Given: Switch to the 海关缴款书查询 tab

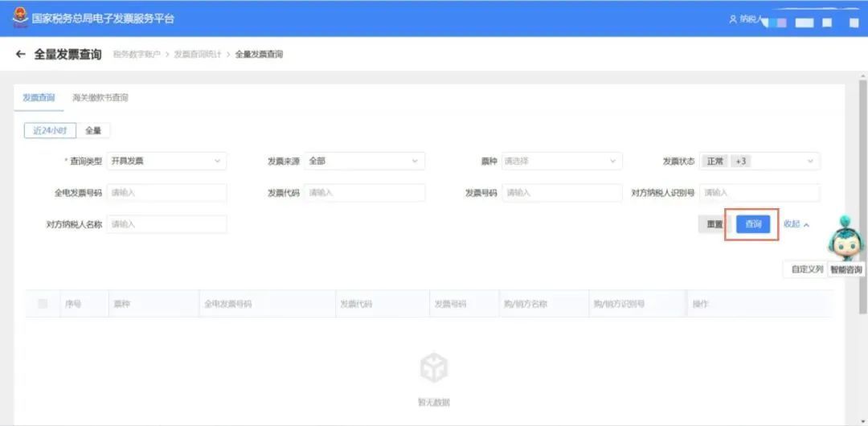Looking at the screenshot, I should 100,98.
